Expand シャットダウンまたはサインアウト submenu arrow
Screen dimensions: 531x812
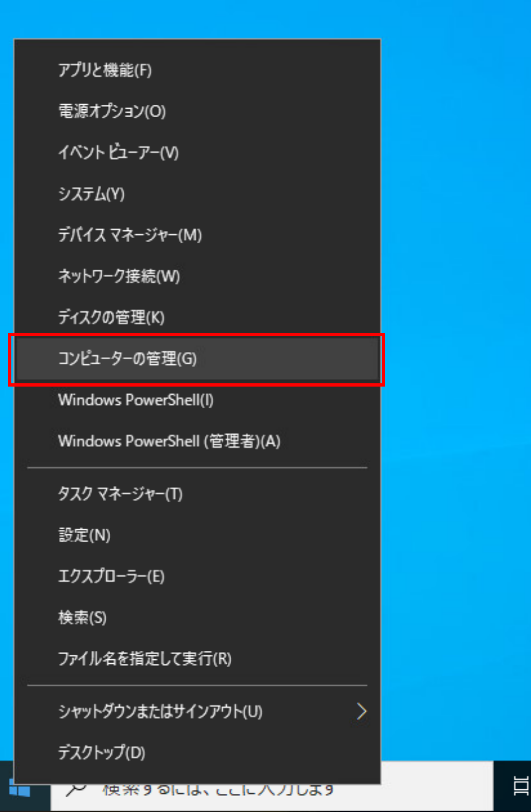tap(361, 711)
